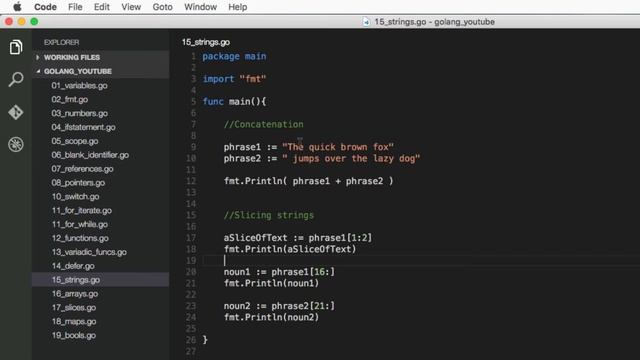Select 15_strings.go in explorer
The height and width of the screenshot is (360, 640).
point(100,280)
